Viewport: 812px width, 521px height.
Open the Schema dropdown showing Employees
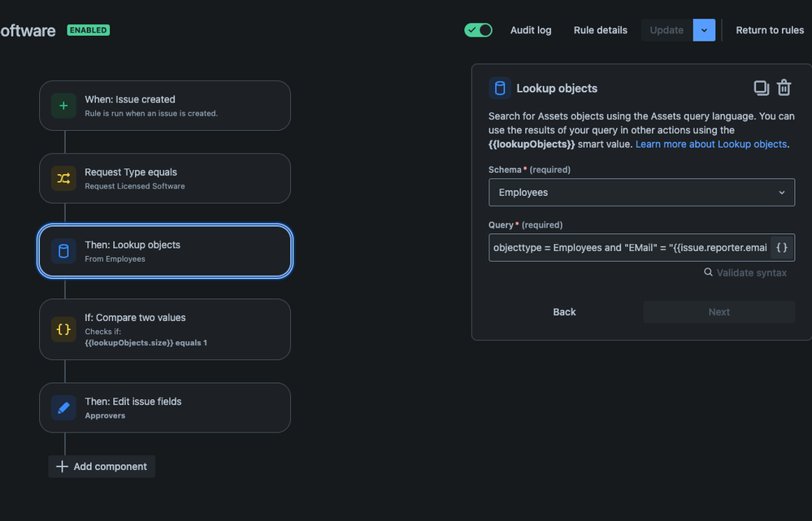[x=641, y=193]
